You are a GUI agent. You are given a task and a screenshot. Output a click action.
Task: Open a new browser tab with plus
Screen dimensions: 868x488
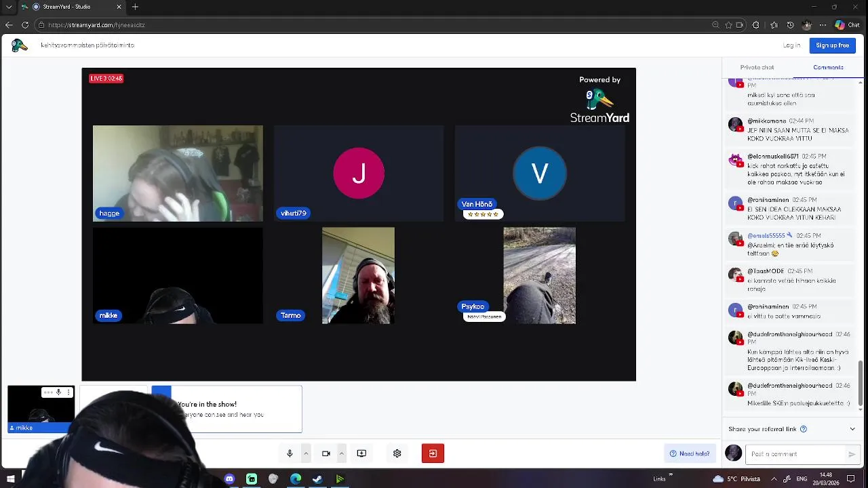(x=135, y=7)
